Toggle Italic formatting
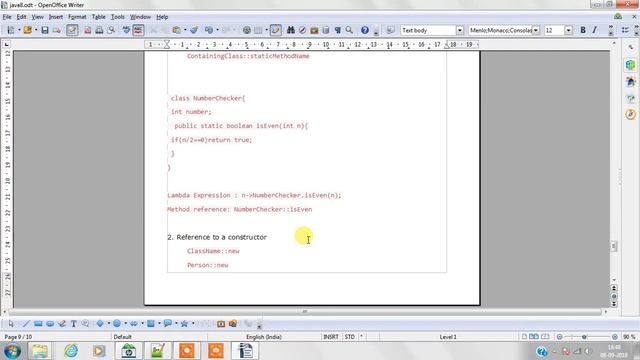The height and width of the screenshot is (360, 640). pyautogui.click(x=595, y=30)
